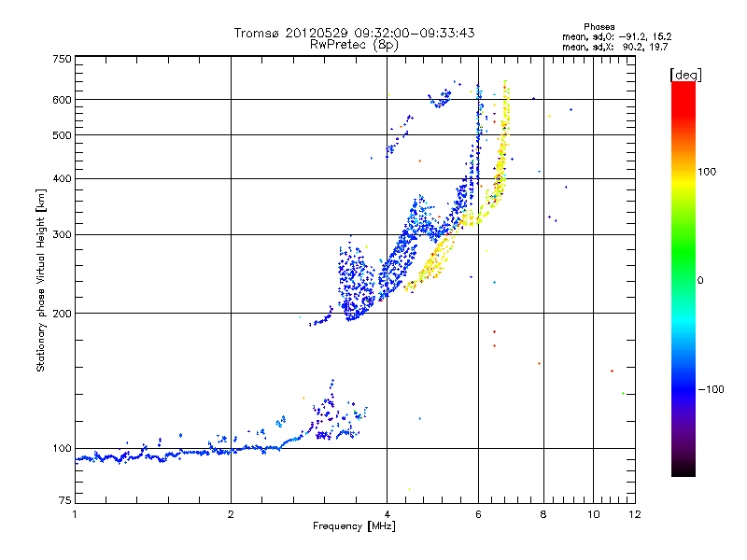This screenshot has width=747, height=560.
Task: Click the 'Stationary phase Virtual Height [km]' axis title
Action: click(41, 280)
